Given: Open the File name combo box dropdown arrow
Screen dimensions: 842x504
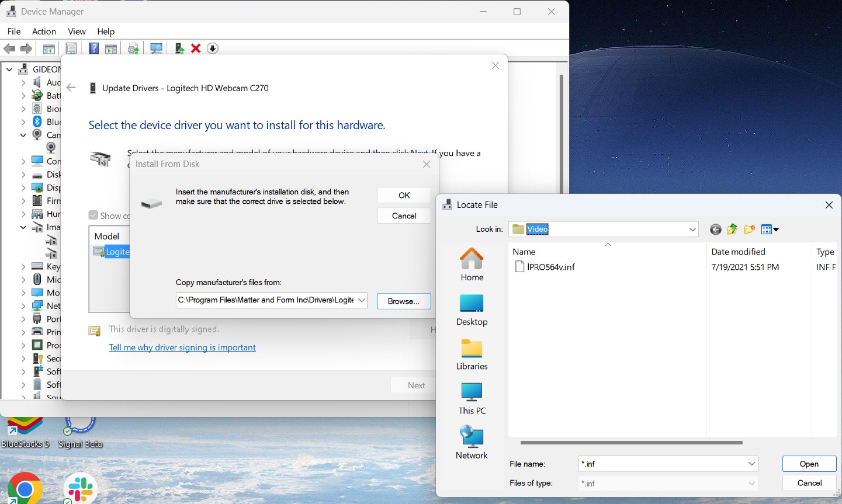Looking at the screenshot, I should (x=751, y=464).
